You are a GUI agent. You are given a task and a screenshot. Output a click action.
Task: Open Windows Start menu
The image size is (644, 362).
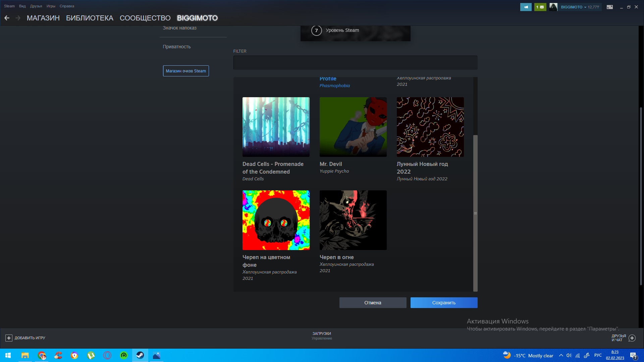8,355
